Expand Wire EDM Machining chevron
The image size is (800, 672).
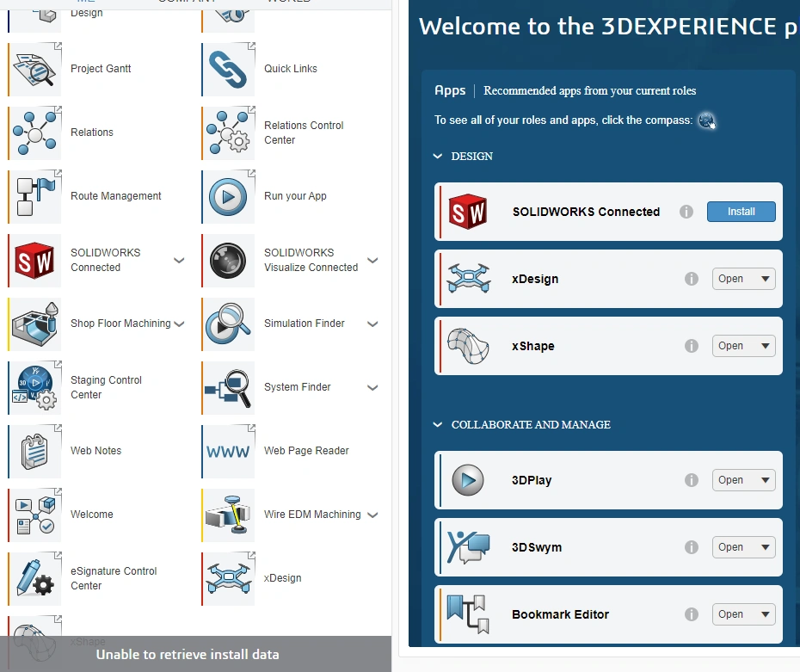coord(373,515)
